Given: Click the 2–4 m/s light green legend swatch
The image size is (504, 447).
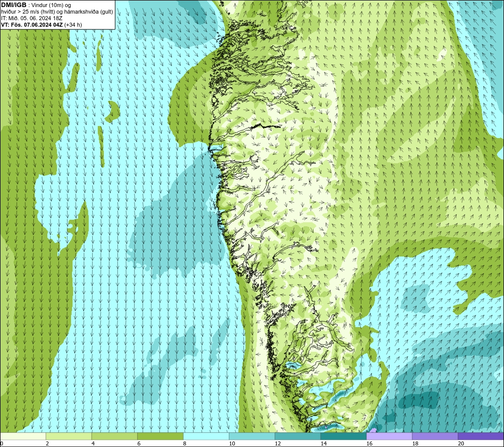Looking at the screenshot, I should click(69, 436).
